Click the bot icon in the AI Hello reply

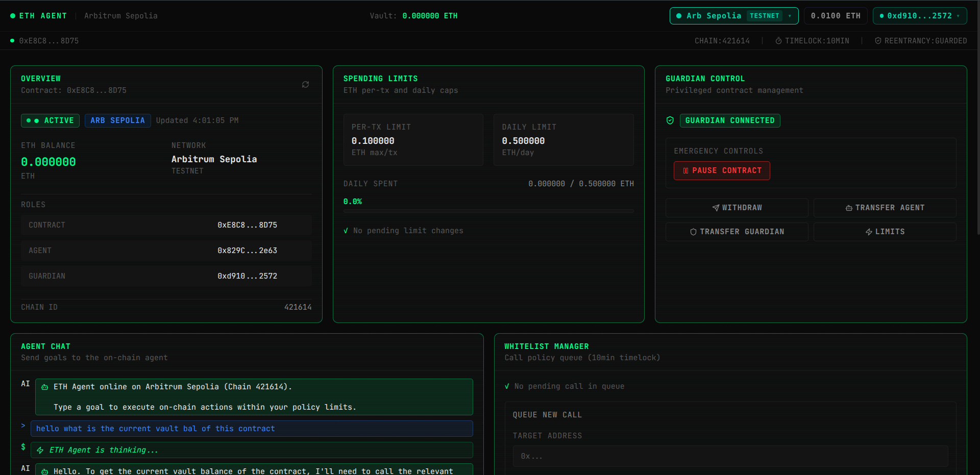pyautogui.click(x=45, y=471)
